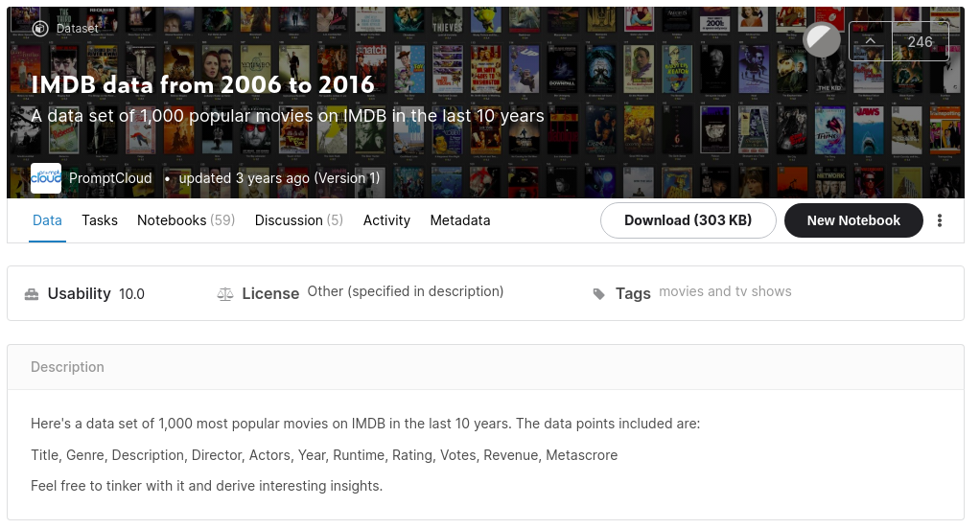Image resolution: width=980 pixels, height=529 pixels.
Task: Select the movies and tv shows tag
Action: [725, 291]
